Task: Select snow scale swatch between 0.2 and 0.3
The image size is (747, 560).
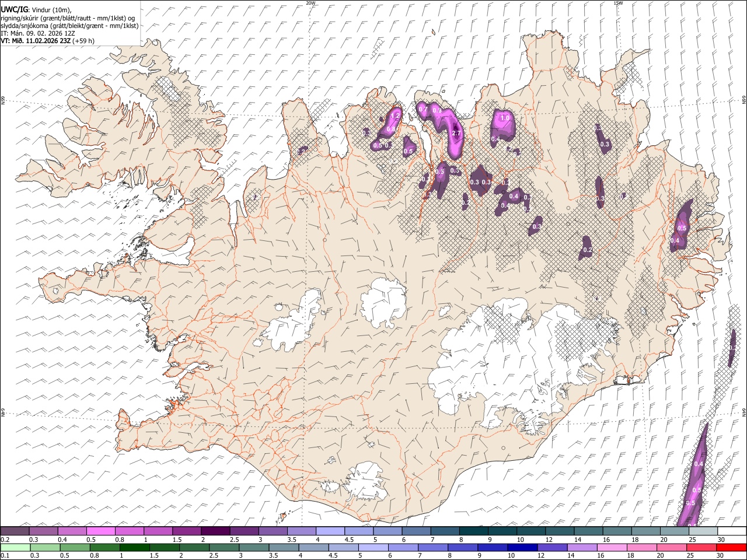Action: (x=15, y=531)
